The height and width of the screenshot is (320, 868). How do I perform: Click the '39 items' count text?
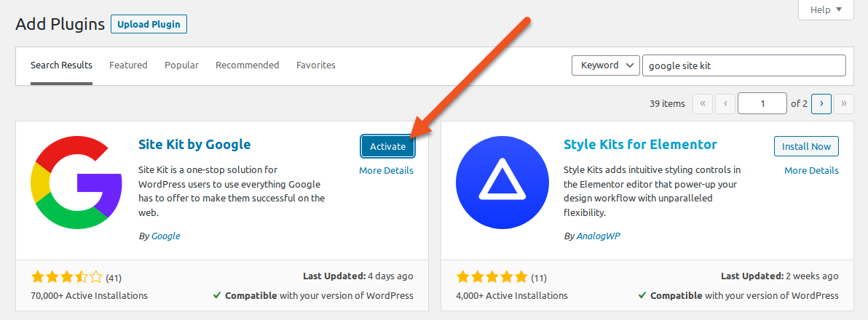pos(667,103)
